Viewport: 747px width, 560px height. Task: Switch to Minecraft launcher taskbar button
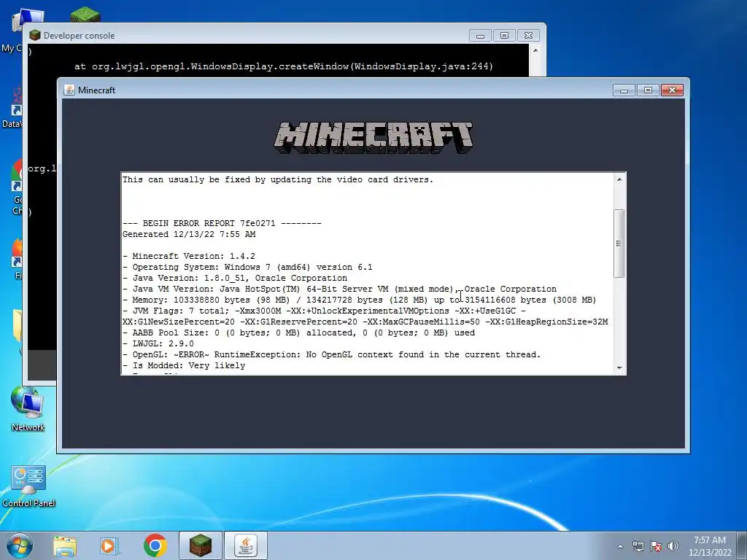click(x=200, y=545)
